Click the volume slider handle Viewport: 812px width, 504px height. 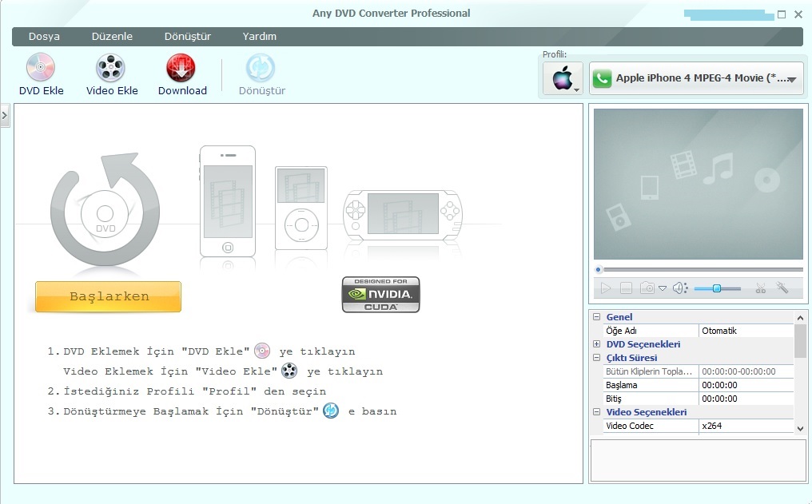[716, 288]
